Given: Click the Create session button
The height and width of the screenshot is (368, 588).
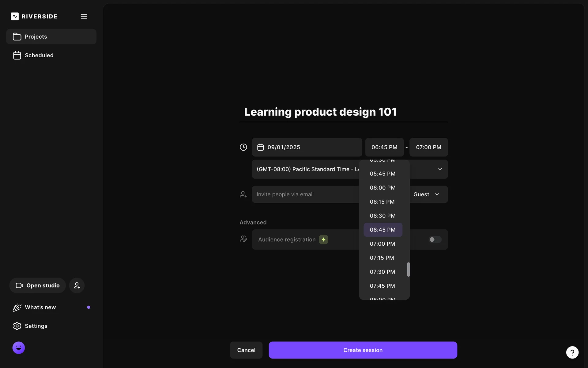Looking at the screenshot, I should point(363,350).
